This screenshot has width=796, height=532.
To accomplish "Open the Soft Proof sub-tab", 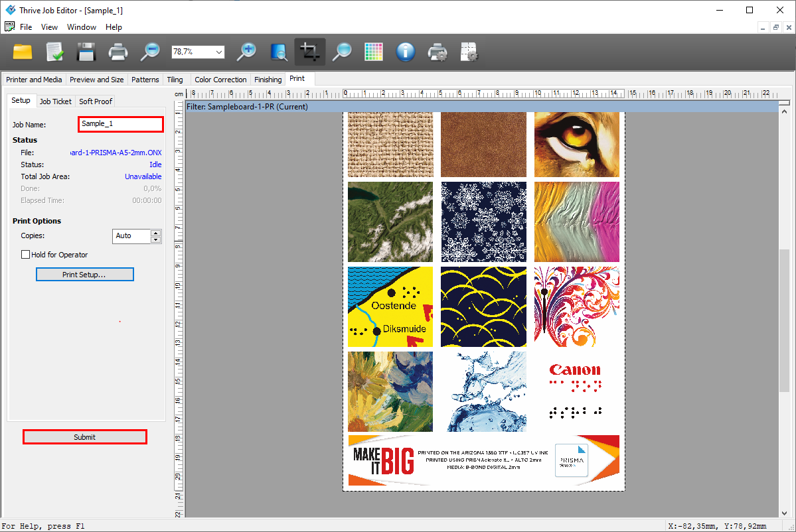I will (x=96, y=101).
